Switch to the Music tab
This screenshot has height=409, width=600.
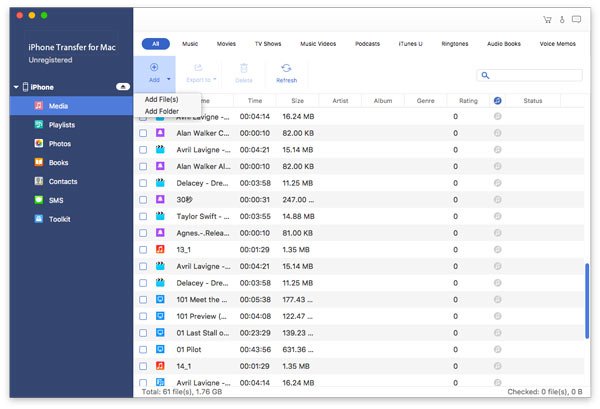[190, 44]
